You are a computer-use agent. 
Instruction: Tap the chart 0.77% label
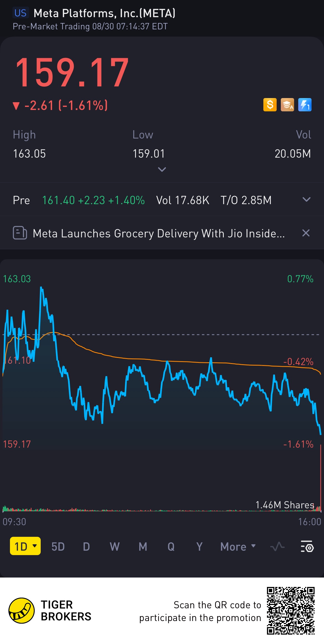click(x=300, y=279)
